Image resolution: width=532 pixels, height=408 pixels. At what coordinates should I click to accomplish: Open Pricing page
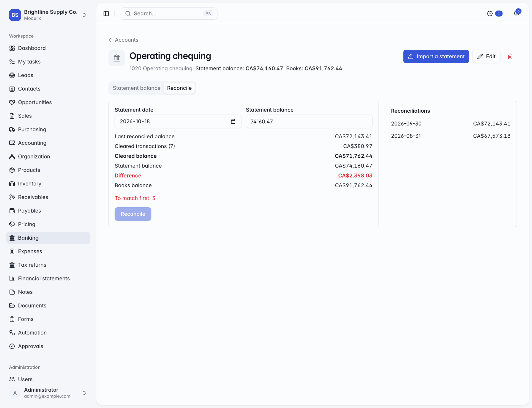[48, 224]
